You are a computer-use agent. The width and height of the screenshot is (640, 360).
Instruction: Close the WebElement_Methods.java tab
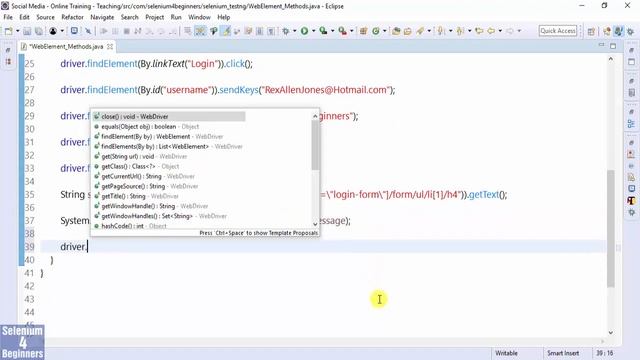tap(110, 47)
